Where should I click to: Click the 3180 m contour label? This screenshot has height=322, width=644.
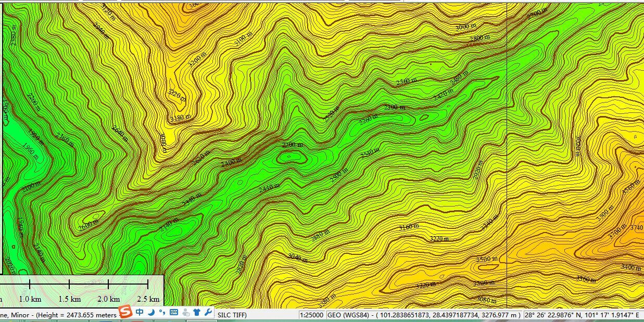(x=181, y=118)
